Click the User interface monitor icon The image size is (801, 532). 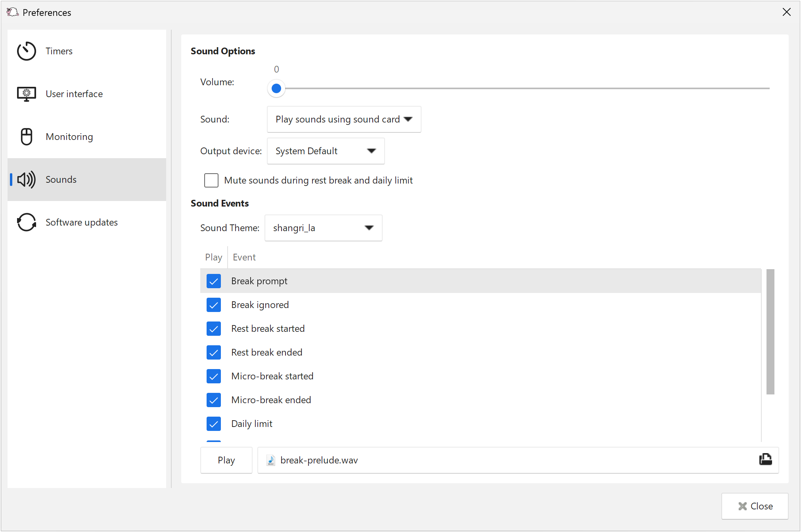click(27, 94)
